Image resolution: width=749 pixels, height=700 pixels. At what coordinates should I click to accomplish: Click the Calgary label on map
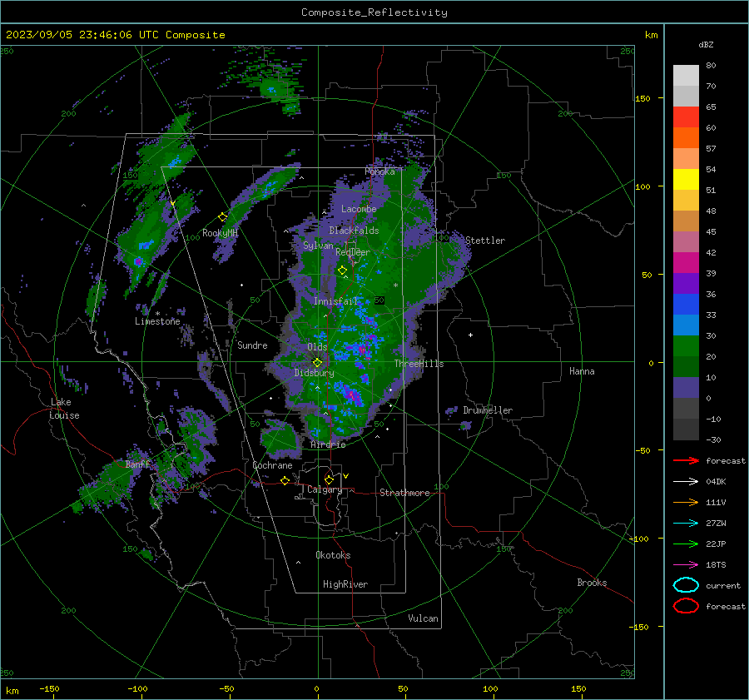325,489
